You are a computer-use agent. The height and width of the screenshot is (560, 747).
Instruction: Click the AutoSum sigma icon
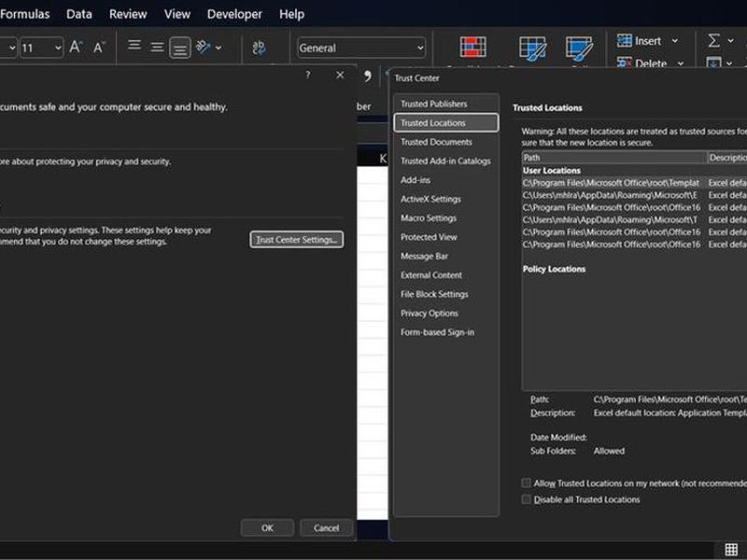[x=713, y=40]
